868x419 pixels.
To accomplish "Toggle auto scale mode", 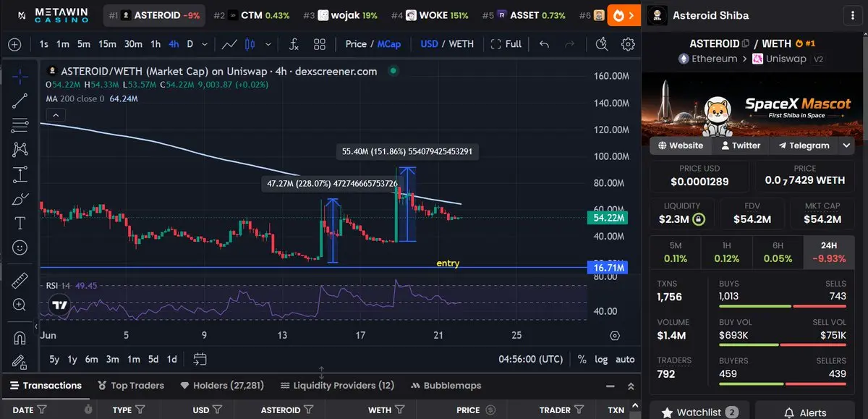I will coord(625,359).
